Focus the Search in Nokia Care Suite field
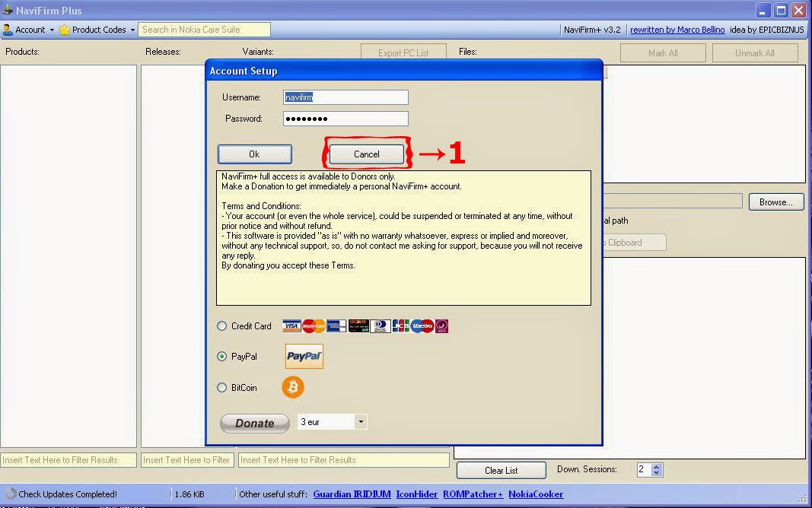The image size is (812, 508). pos(204,30)
